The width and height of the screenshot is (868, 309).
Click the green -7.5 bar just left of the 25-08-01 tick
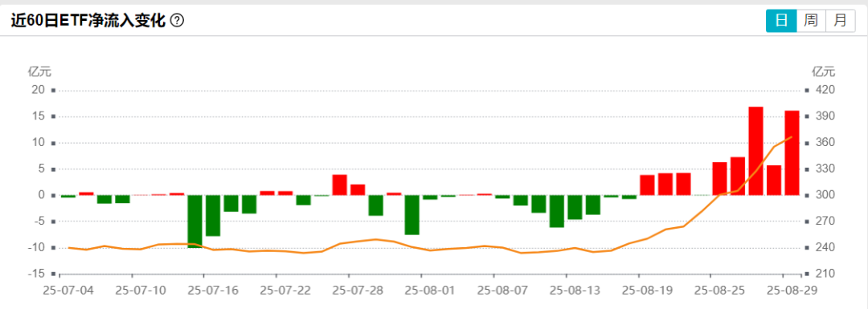411,215
